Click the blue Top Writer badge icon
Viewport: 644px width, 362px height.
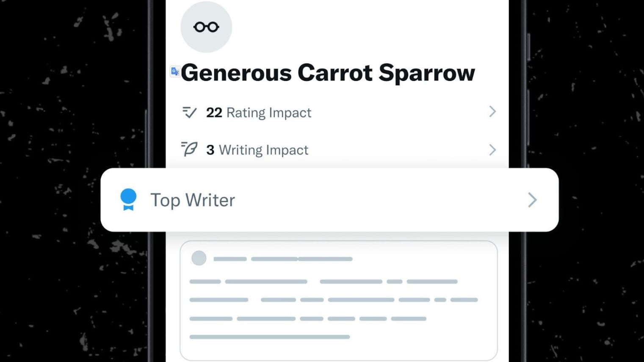coord(128,199)
